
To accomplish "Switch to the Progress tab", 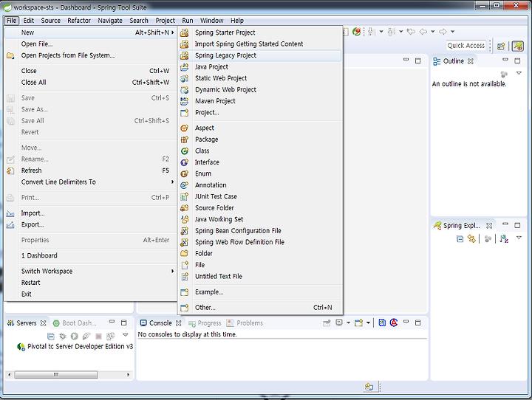I will coord(205,323).
